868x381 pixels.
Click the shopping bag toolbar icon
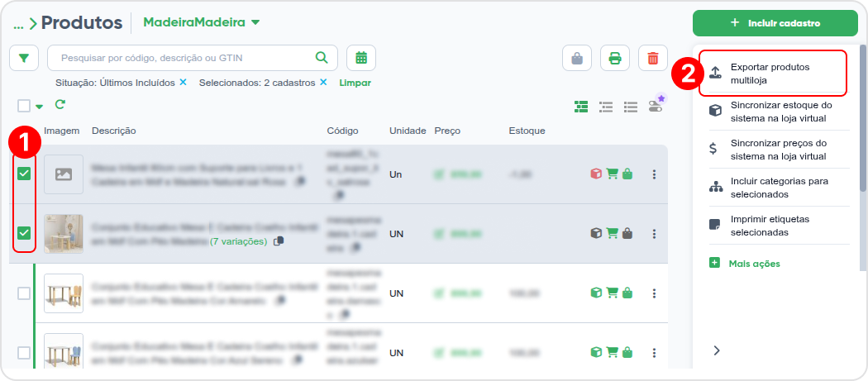tap(577, 58)
